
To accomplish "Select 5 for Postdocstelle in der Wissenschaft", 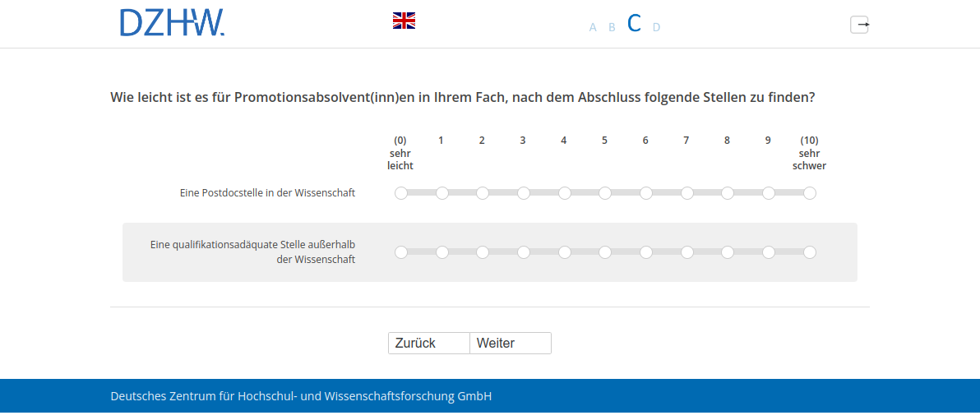I will [x=605, y=193].
